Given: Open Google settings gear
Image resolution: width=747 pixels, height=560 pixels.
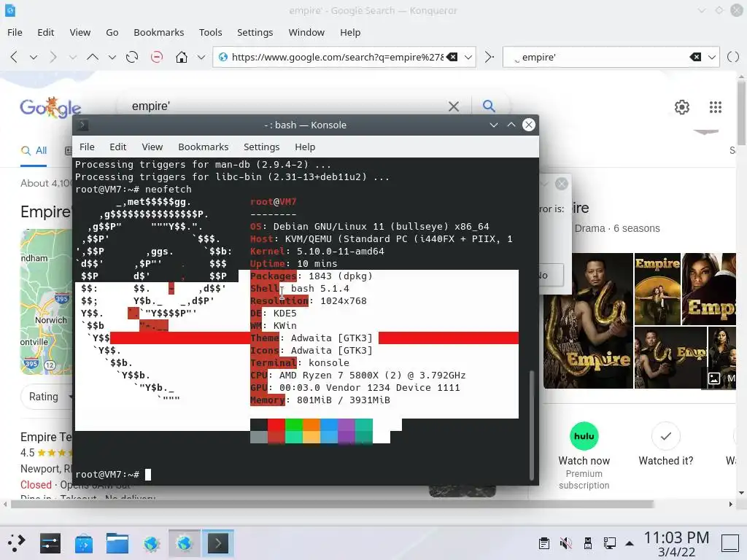Looking at the screenshot, I should (682, 106).
